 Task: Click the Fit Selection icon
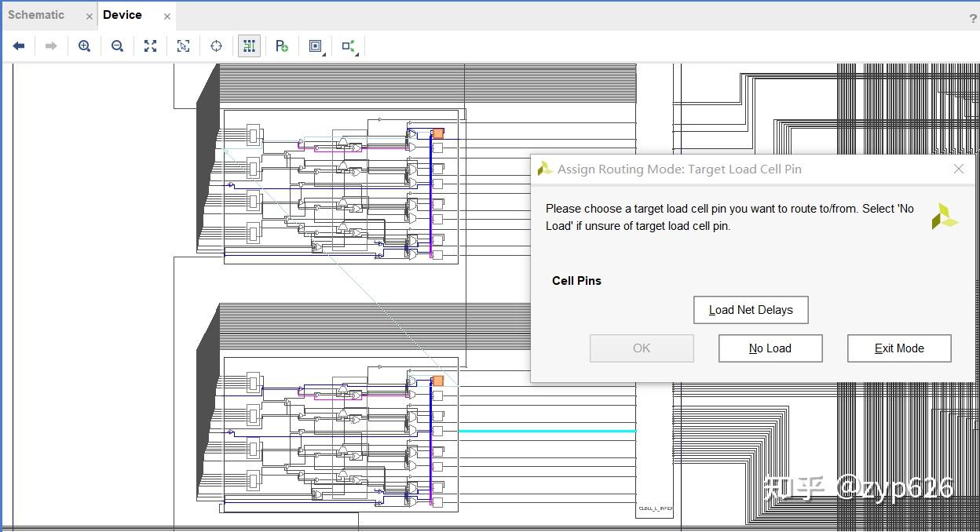point(184,46)
